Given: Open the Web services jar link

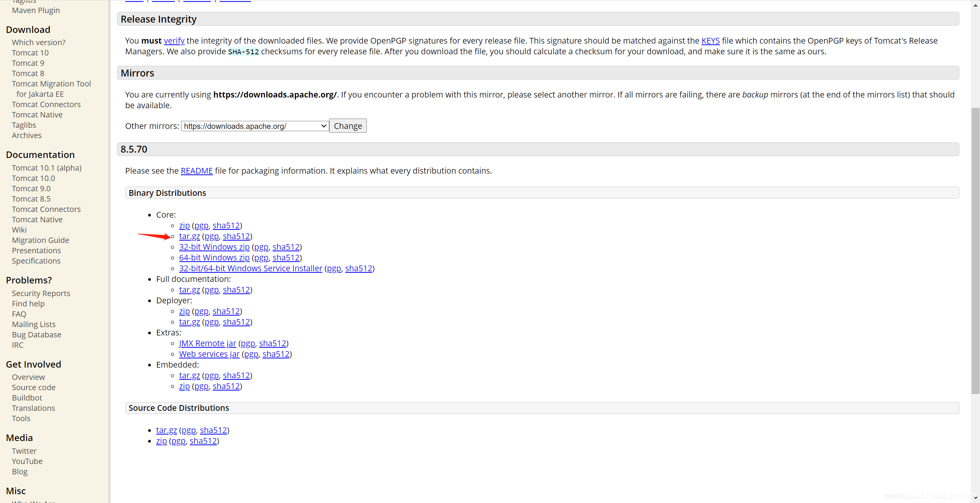Looking at the screenshot, I should 209,354.
